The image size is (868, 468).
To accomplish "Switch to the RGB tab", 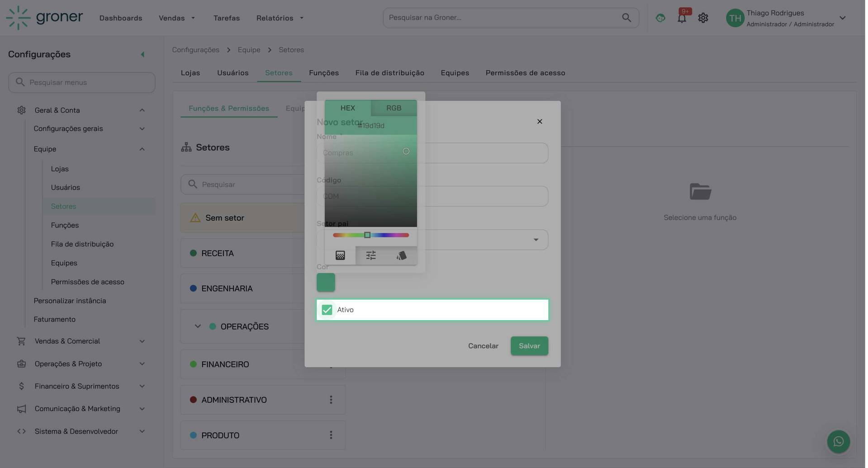I will coord(394,108).
